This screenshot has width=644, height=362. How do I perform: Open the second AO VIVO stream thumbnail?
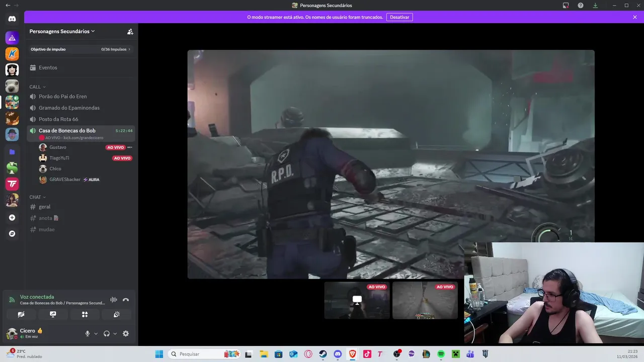click(425, 300)
